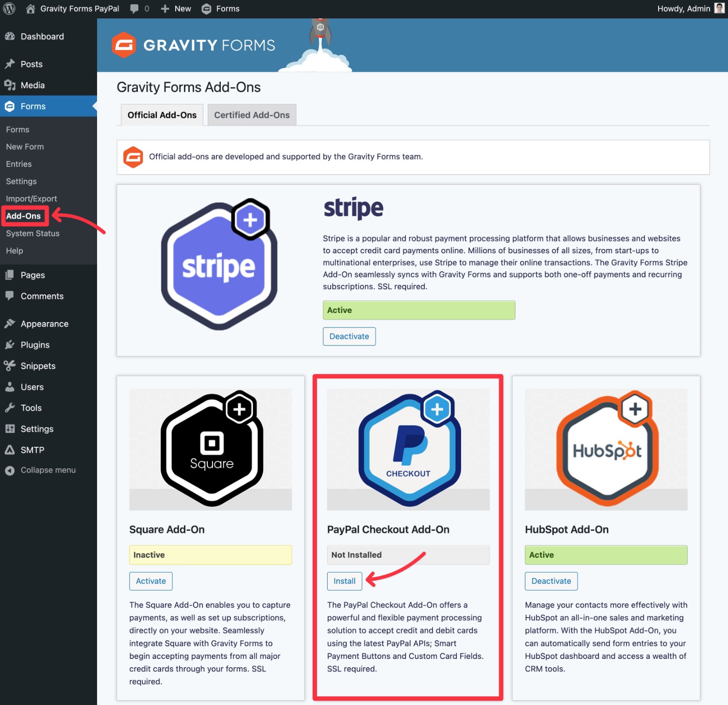Click the HubSpot add-on hexagon logo

[607, 448]
